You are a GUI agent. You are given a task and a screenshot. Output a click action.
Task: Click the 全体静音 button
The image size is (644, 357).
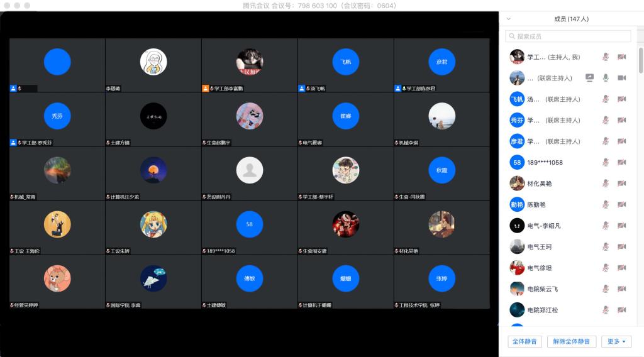point(525,341)
